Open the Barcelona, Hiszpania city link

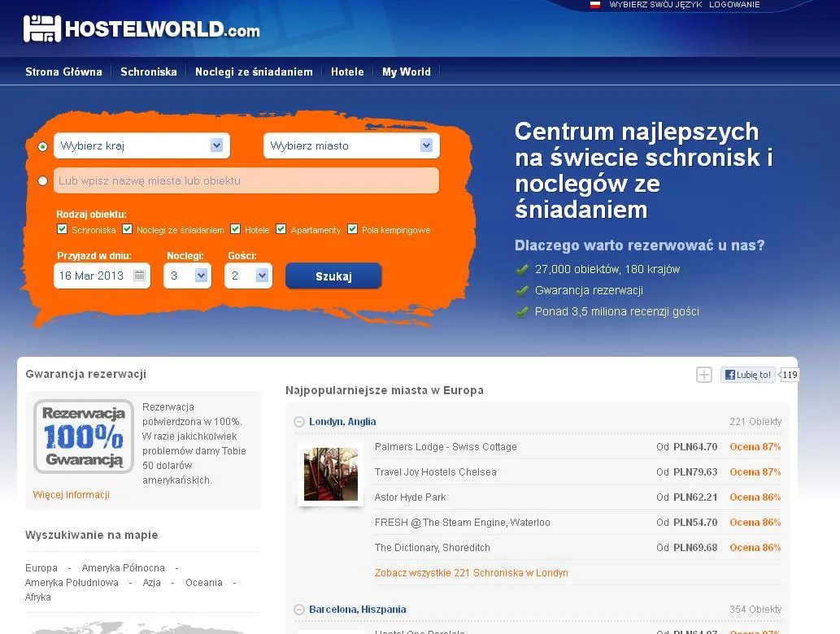click(357, 610)
